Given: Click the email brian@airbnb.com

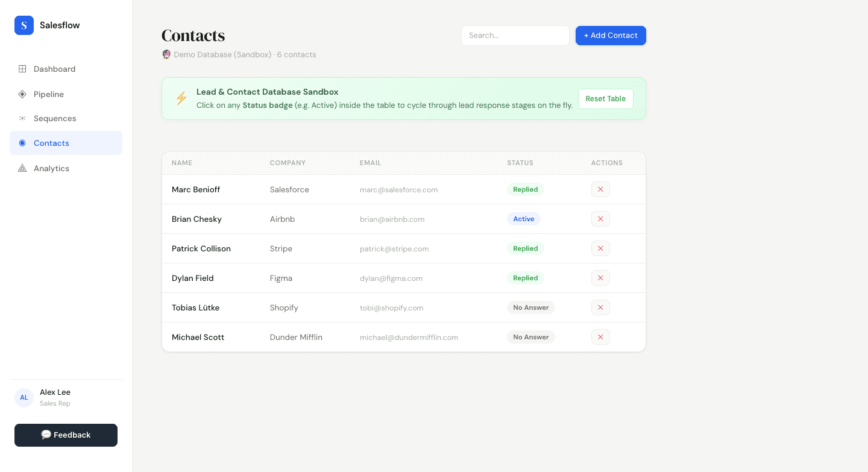Looking at the screenshot, I should point(392,219).
